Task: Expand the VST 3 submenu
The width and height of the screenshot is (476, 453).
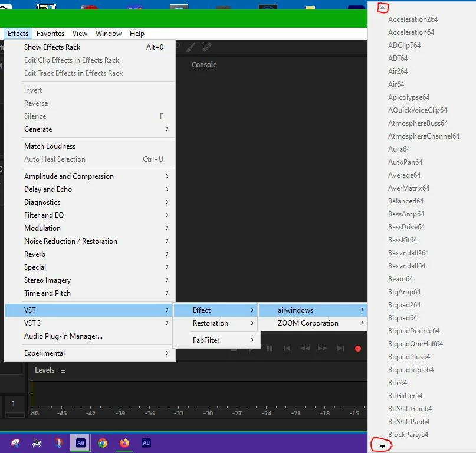Action: click(90, 323)
